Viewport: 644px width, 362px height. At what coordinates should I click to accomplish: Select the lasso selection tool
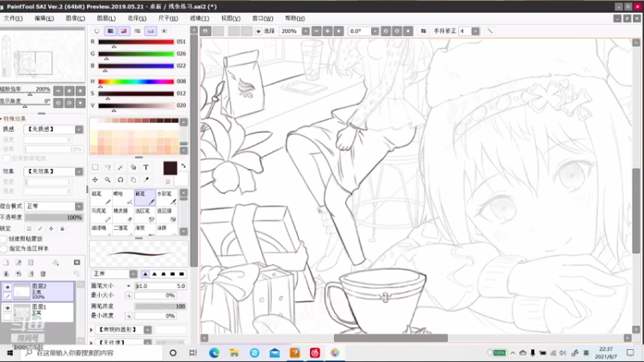click(108, 167)
